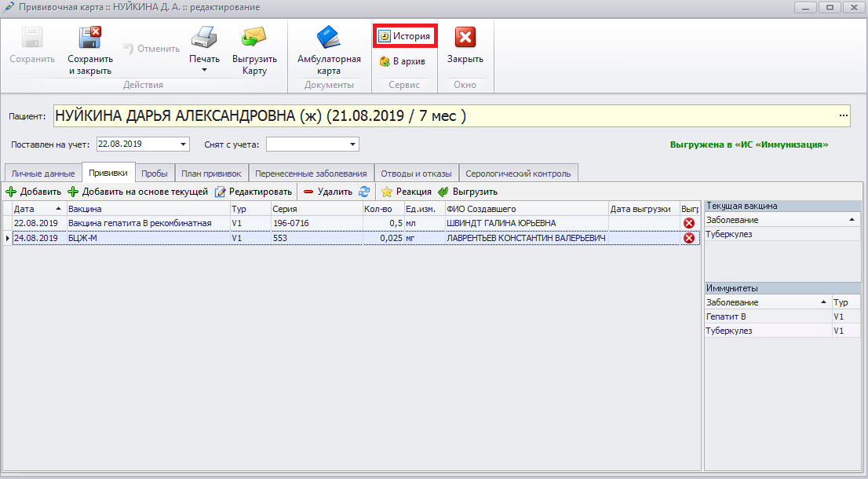Click the Export Card envelope icon
Screen dimensions: 868x479
pyautogui.click(x=254, y=38)
